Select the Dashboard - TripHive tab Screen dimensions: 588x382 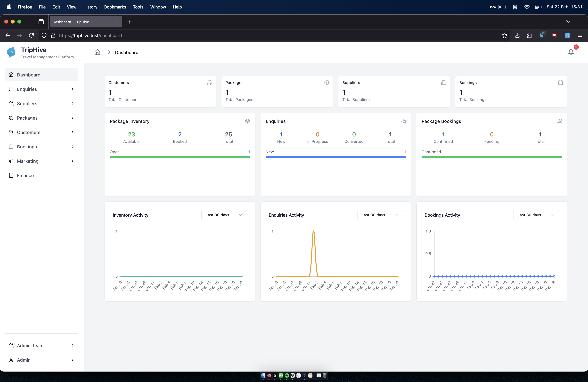(x=86, y=22)
